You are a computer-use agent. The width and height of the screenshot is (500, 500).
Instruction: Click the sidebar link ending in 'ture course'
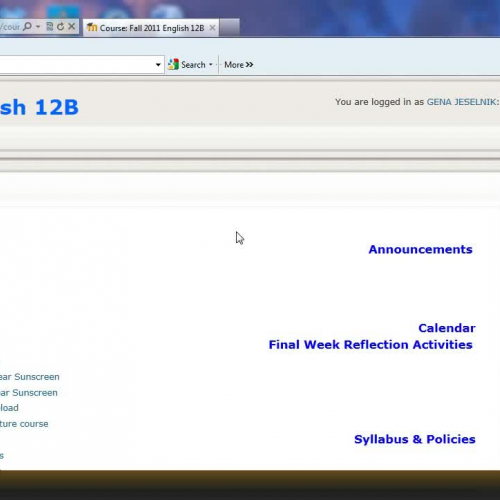point(24,424)
